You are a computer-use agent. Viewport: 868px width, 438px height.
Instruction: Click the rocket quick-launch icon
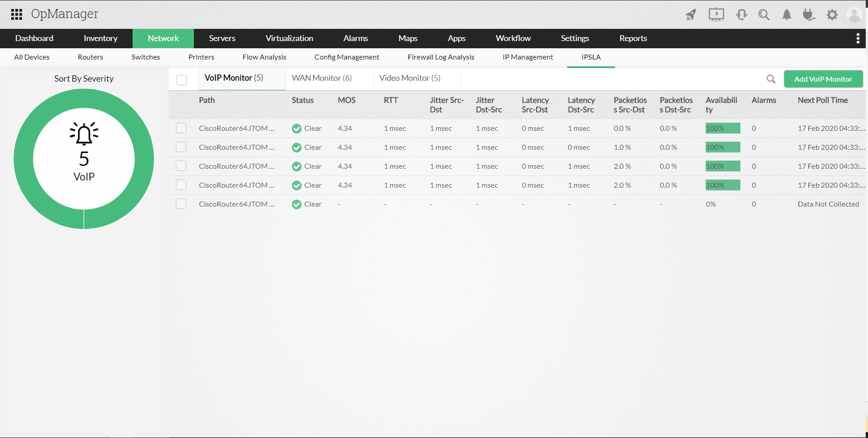(x=691, y=15)
